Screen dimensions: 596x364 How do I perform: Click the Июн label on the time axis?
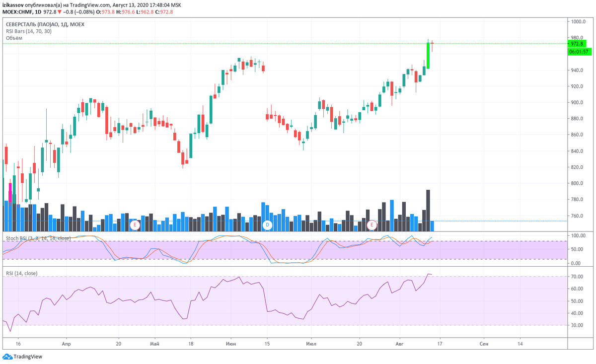pyautogui.click(x=230, y=343)
